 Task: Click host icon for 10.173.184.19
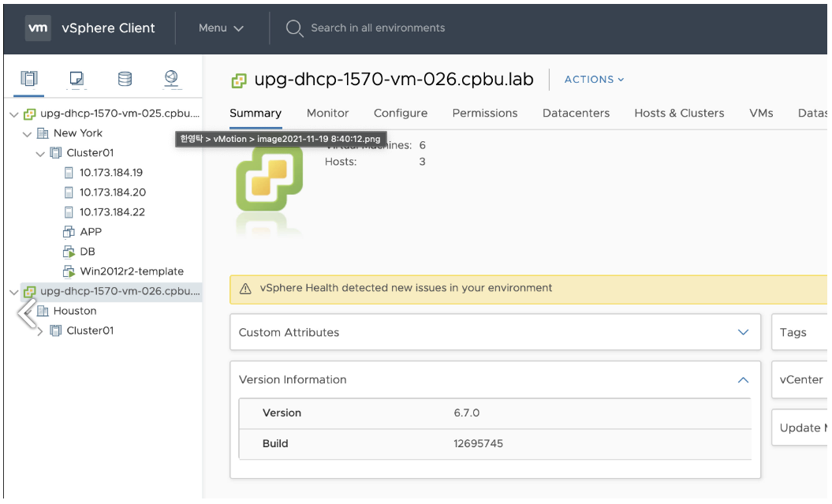(69, 173)
